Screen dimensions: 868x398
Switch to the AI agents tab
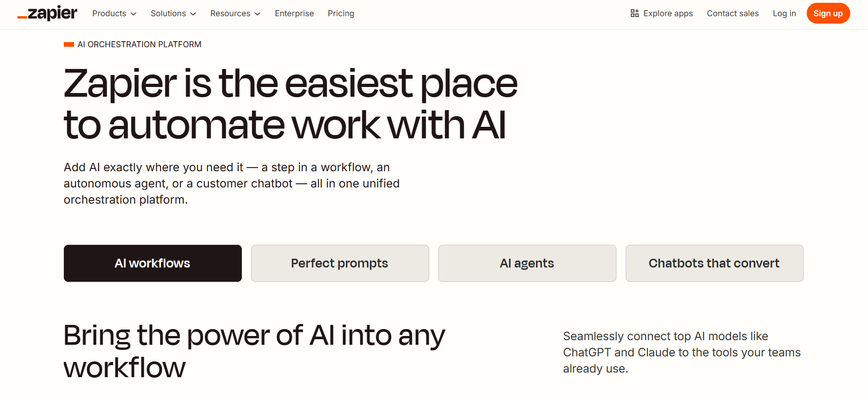click(527, 263)
